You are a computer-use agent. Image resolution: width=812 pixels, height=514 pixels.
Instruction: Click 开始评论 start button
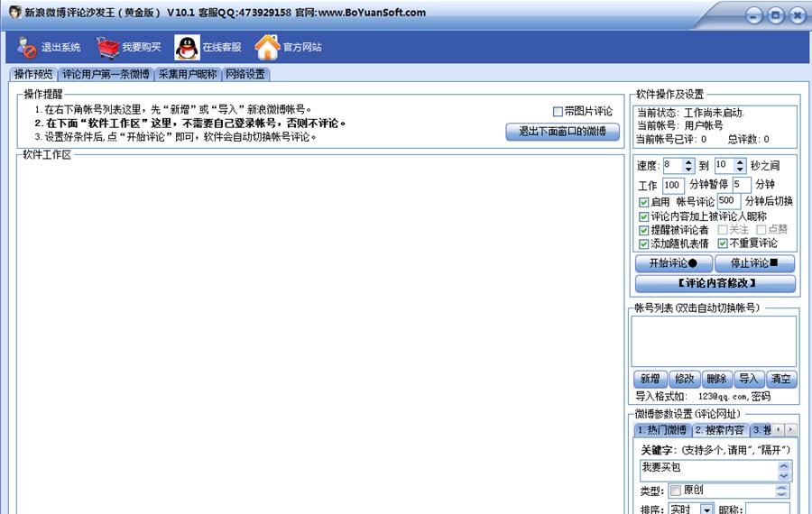[x=674, y=263]
